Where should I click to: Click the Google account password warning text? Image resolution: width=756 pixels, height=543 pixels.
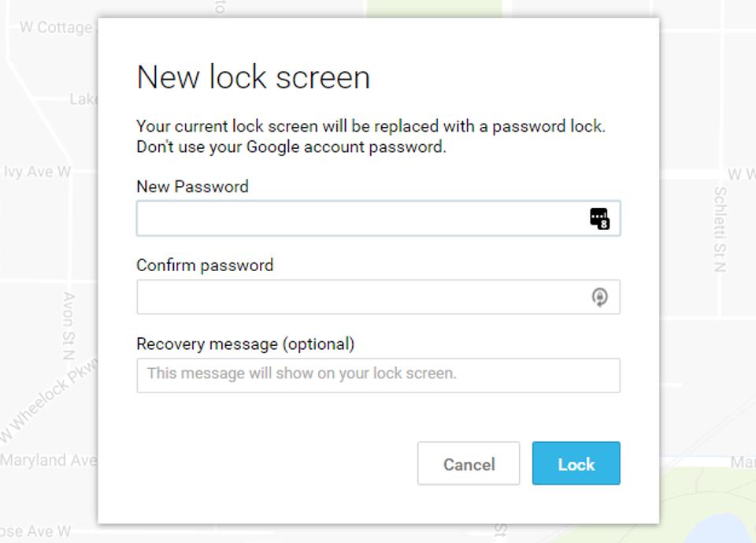click(291, 147)
